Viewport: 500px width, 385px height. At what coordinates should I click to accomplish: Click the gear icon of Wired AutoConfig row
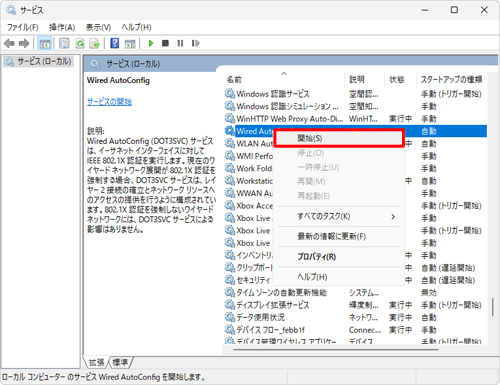(230, 131)
